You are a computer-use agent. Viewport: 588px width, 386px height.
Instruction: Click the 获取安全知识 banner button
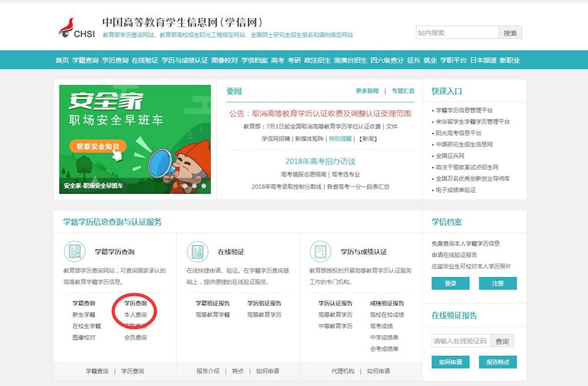[98, 147]
